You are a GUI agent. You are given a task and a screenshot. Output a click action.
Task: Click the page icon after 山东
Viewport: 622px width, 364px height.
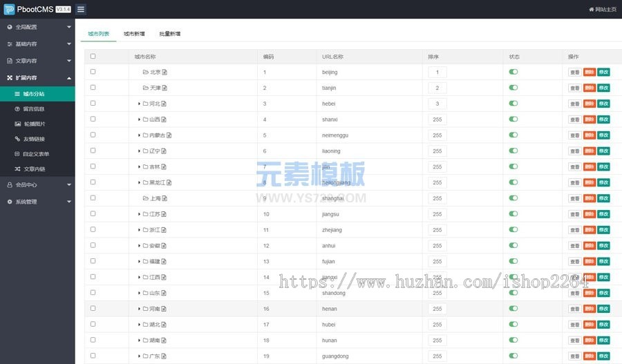click(x=164, y=293)
